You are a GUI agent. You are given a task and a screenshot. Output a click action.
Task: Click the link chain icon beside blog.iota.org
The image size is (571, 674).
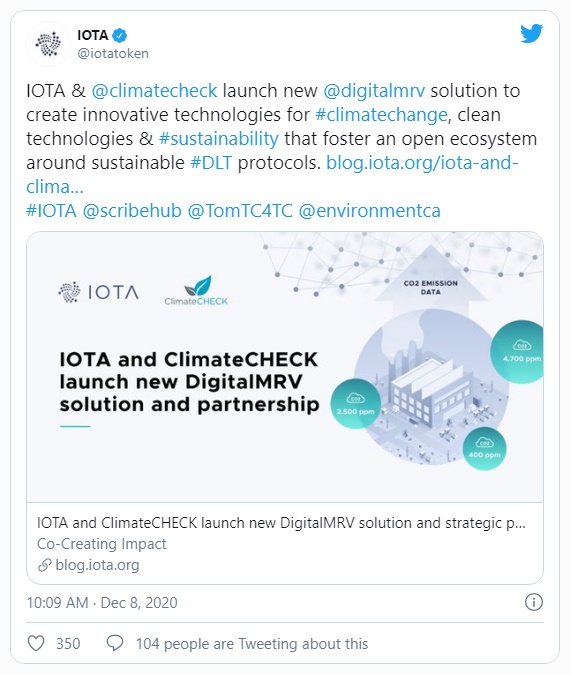pos(45,565)
